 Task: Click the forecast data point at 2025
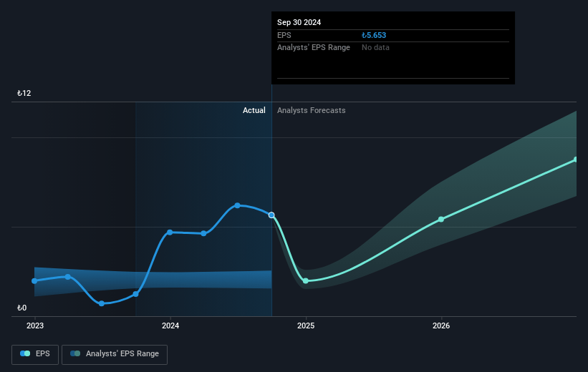point(306,280)
